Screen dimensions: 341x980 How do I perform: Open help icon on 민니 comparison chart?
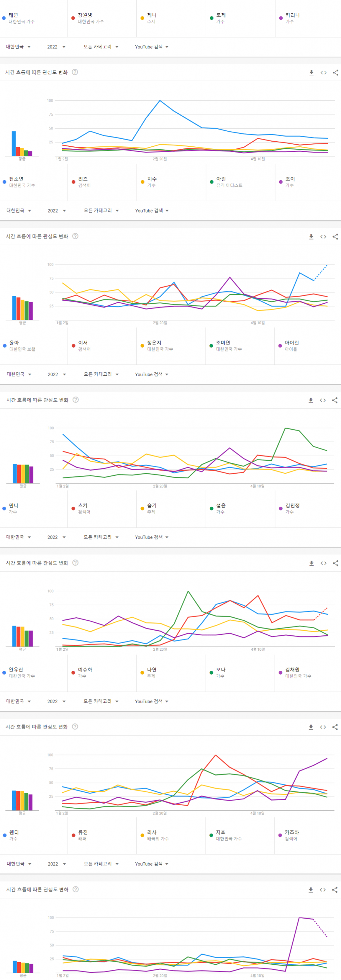(x=75, y=563)
